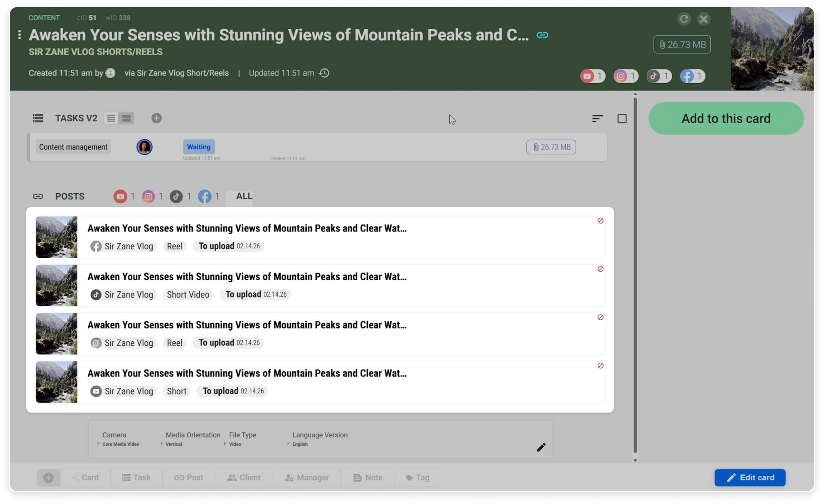Screen dimensions: 824x504
Task: Switch tasks to expanded row view
Action: coord(126,118)
